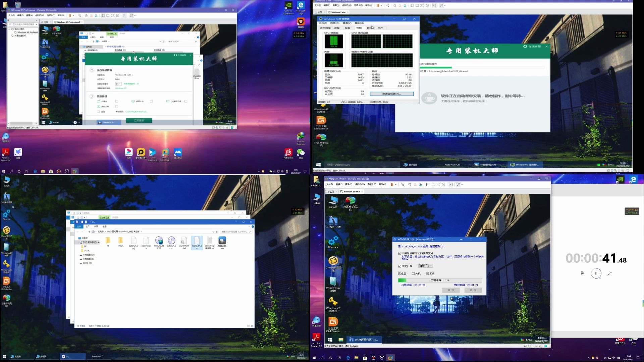Select the WIN8_64.esd file in explorer
644x362 pixels.
point(197,243)
